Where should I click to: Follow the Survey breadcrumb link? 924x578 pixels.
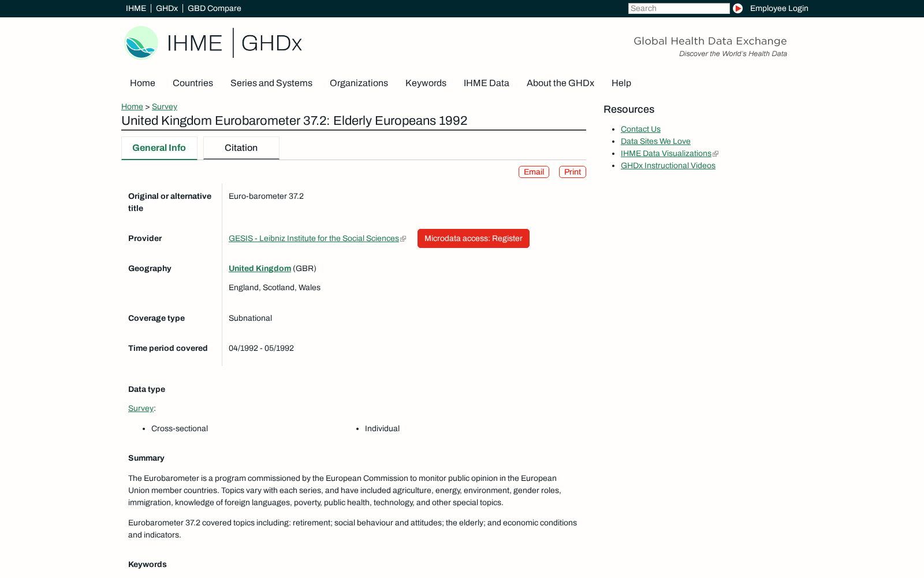165,106
